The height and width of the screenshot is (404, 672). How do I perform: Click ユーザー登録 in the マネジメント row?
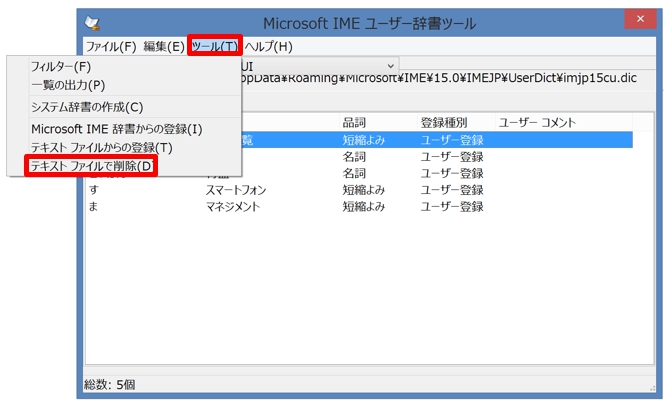(x=452, y=206)
